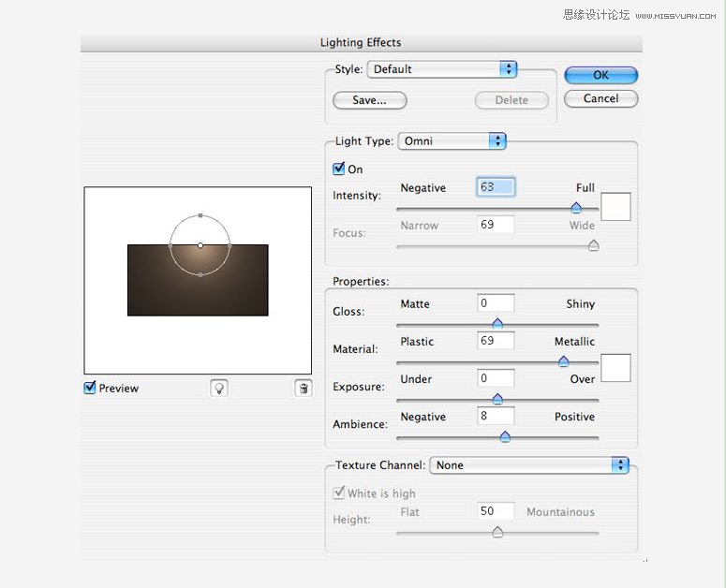The width and height of the screenshot is (726, 588).
Task: Click the Exposure slider thumb
Action: click(497, 399)
